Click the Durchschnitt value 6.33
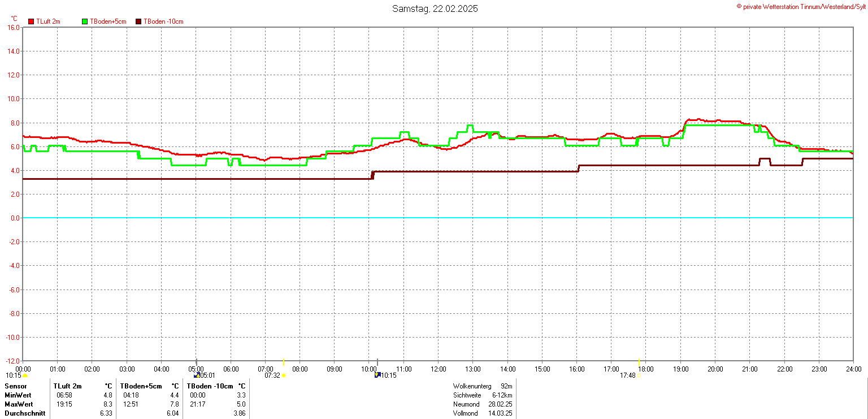This screenshot has height=419, width=868. coord(105,413)
